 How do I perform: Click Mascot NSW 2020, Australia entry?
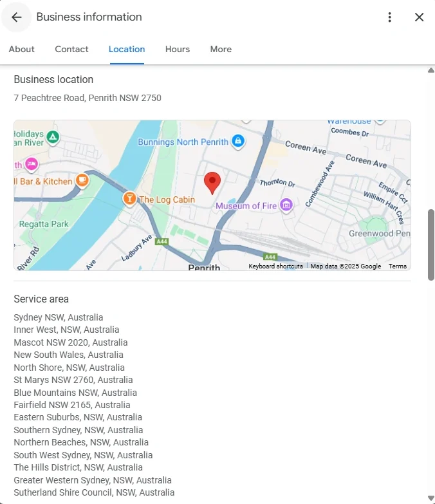pos(71,342)
